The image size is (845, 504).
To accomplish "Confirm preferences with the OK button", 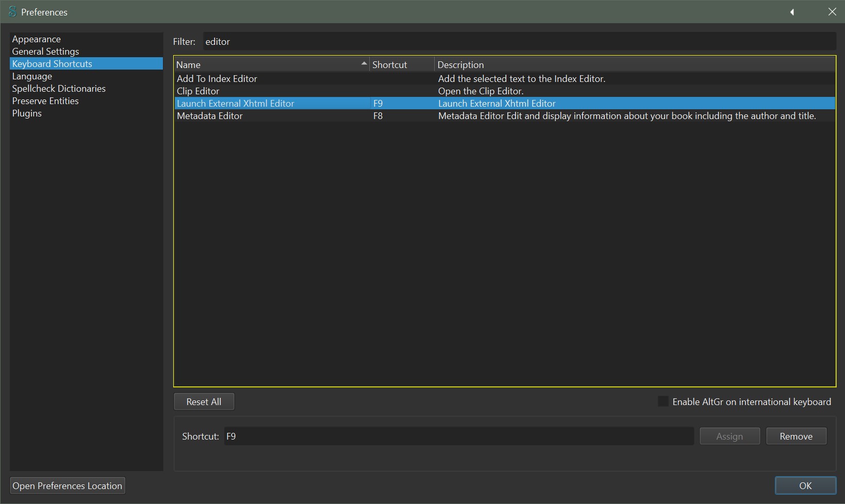I will click(x=805, y=485).
